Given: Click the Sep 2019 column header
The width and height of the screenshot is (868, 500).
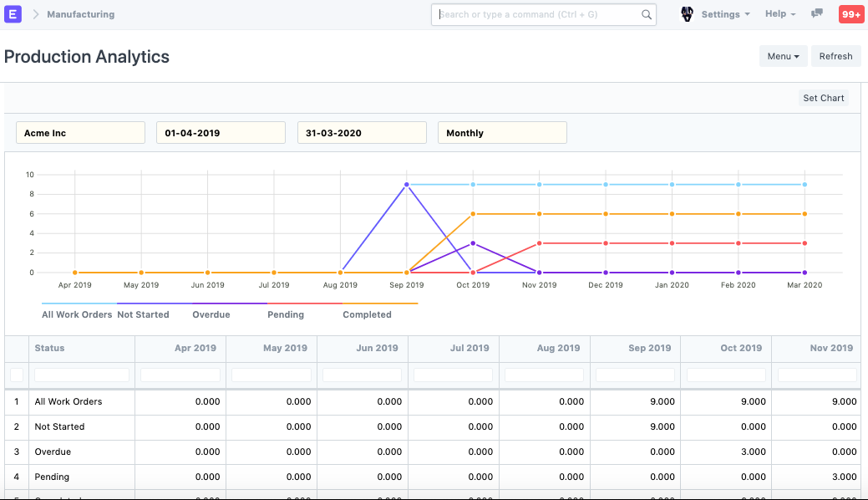Looking at the screenshot, I should tap(648, 348).
